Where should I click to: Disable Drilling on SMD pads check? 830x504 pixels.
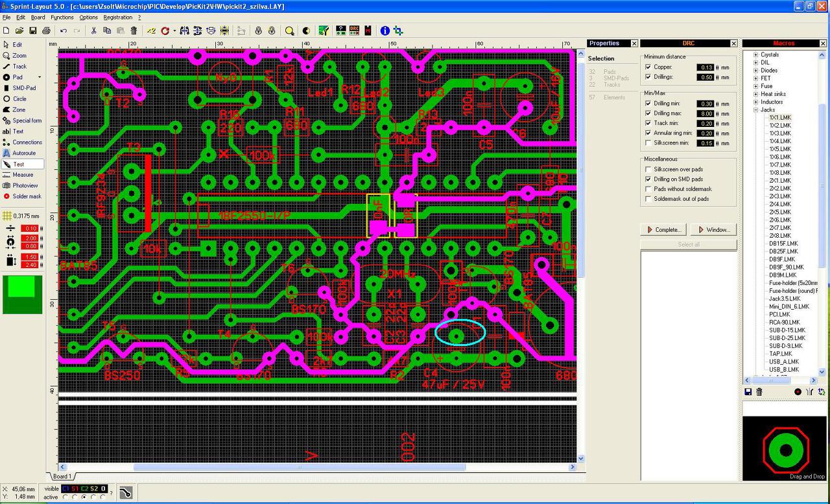[648, 179]
